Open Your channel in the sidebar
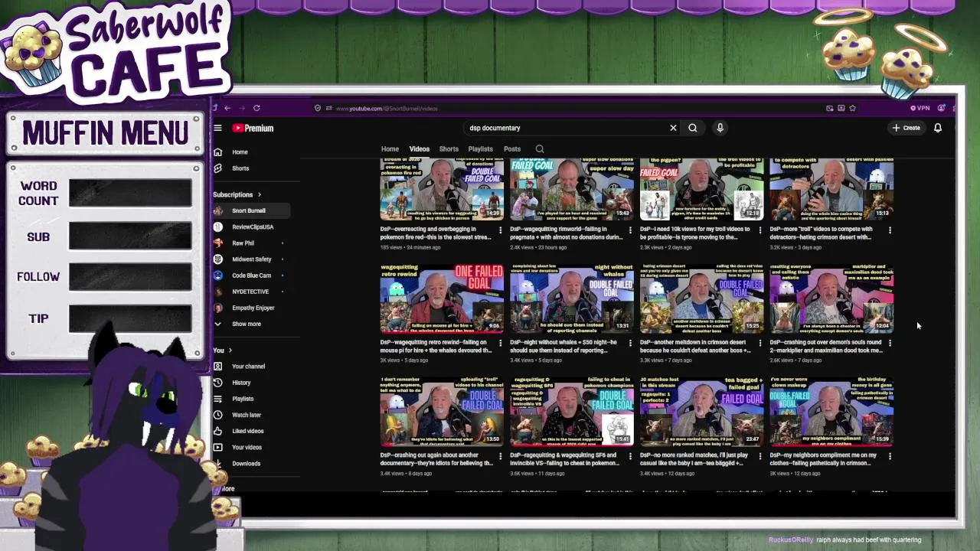Image resolution: width=980 pixels, height=551 pixels. coord(248,367)
